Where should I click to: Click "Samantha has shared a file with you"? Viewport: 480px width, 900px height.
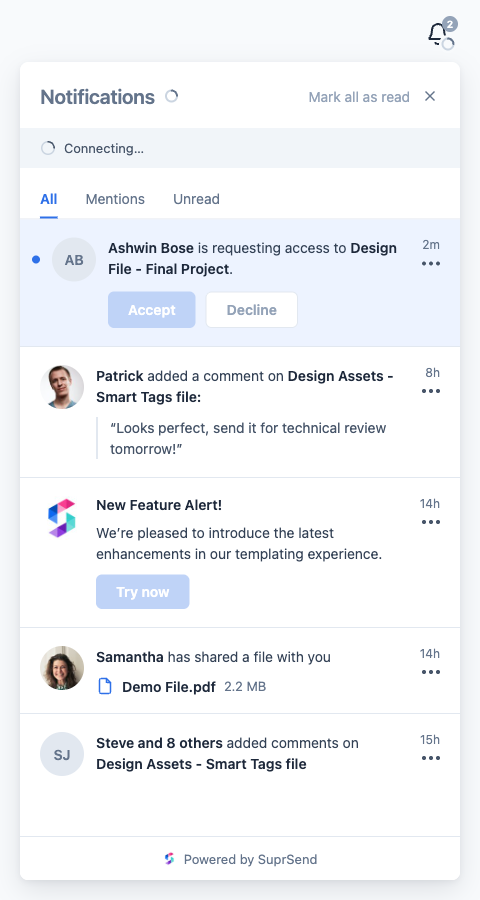[x=213, y=657]
